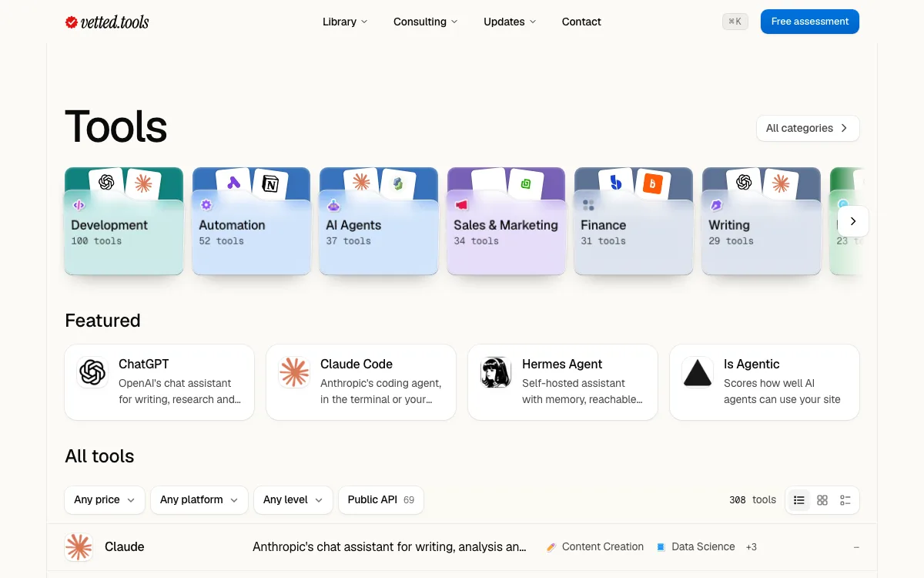Open the Hermes Agent featured card
This screenshot has height=578, width=924.
click(x=563, y=382)
